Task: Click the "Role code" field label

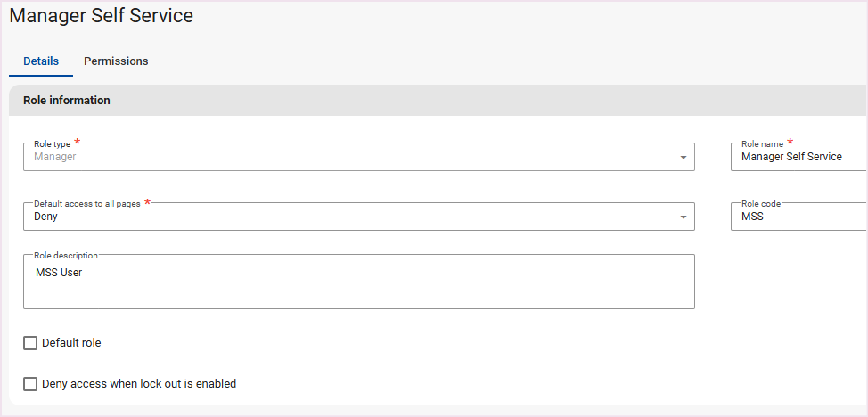Action: click(x=761, y=203)
